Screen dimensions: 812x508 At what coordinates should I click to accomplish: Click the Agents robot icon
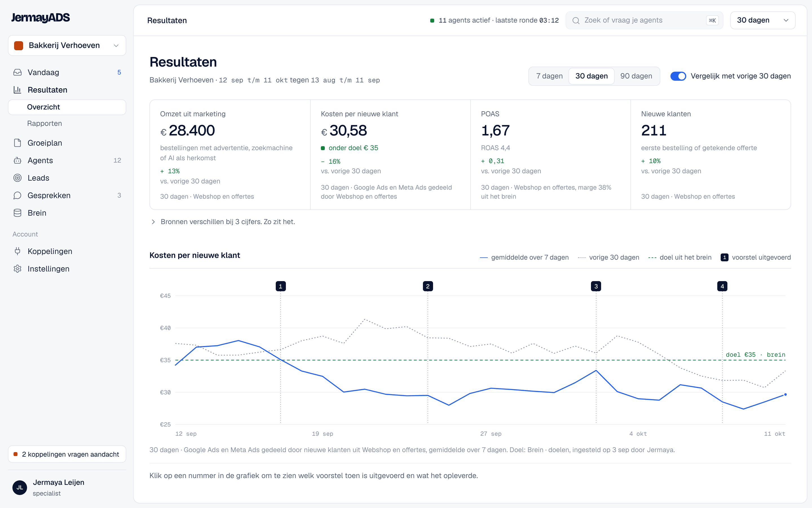click(17, 160)
